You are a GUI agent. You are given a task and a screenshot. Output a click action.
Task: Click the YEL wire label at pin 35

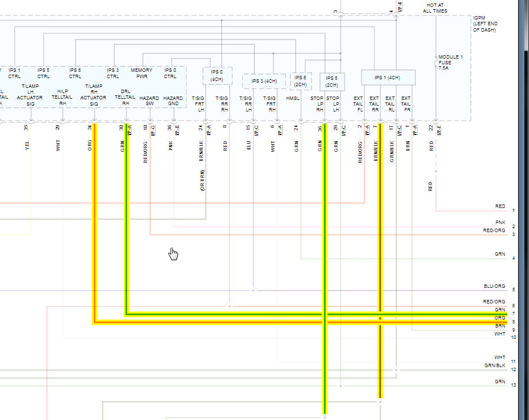(27, 146)
